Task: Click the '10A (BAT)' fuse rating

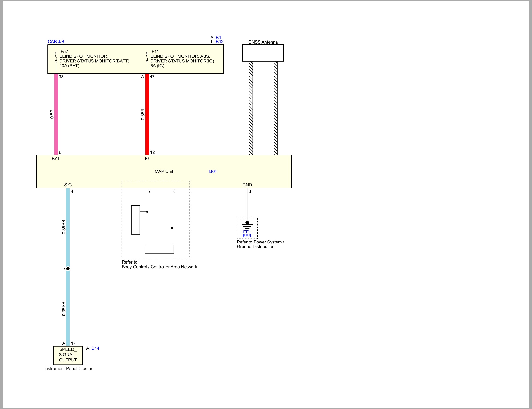Action: 69,66
